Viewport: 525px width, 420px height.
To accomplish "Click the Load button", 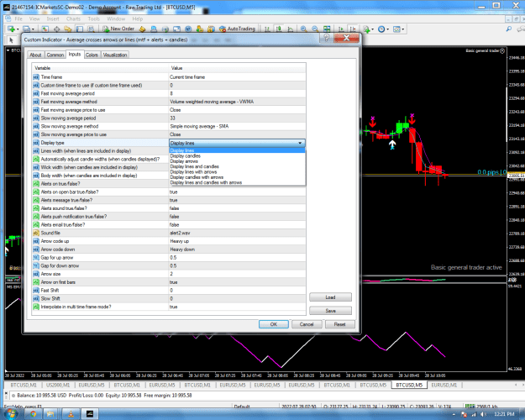I will click(330, 297).
